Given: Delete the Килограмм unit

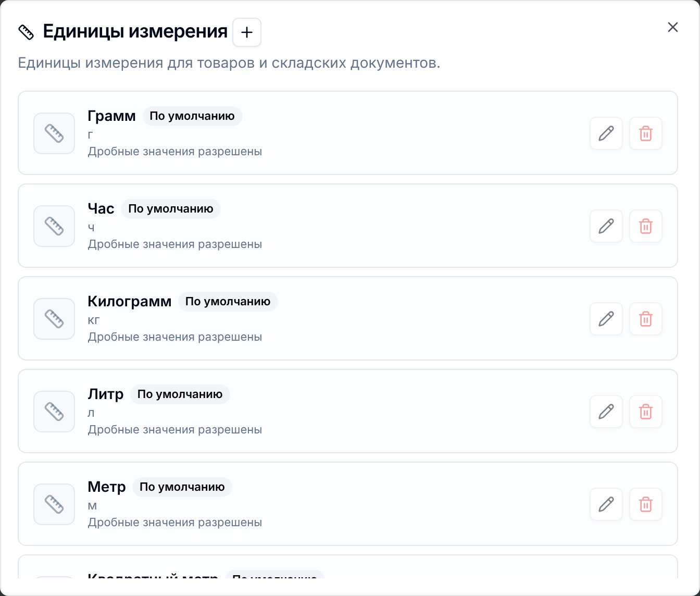Looking at the screenshot, I should pos(646,319).
